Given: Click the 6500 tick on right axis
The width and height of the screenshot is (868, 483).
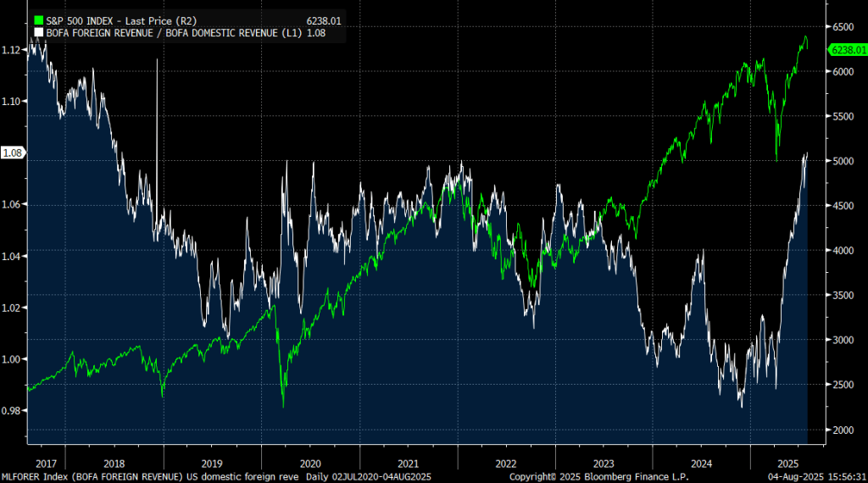Looking at the screenshot, I should (844, 27).
